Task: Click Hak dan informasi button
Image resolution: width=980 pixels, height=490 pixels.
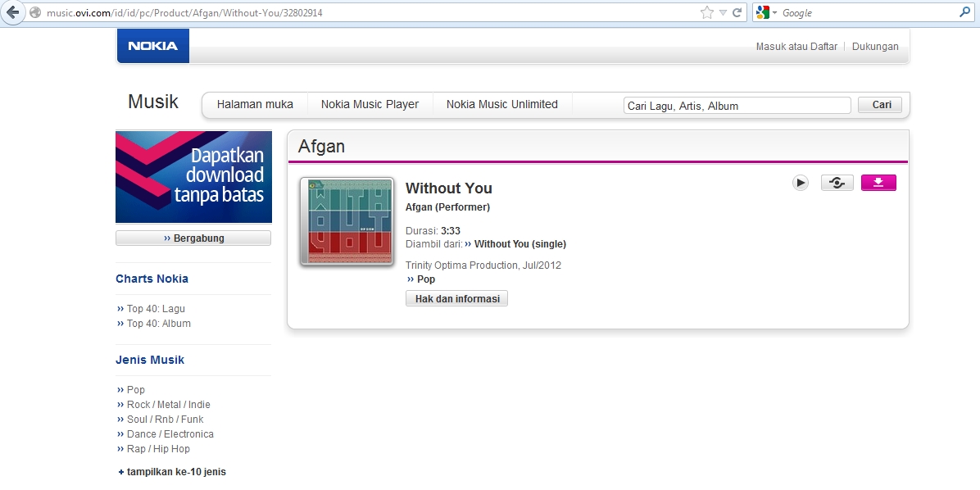Action: 457,299
